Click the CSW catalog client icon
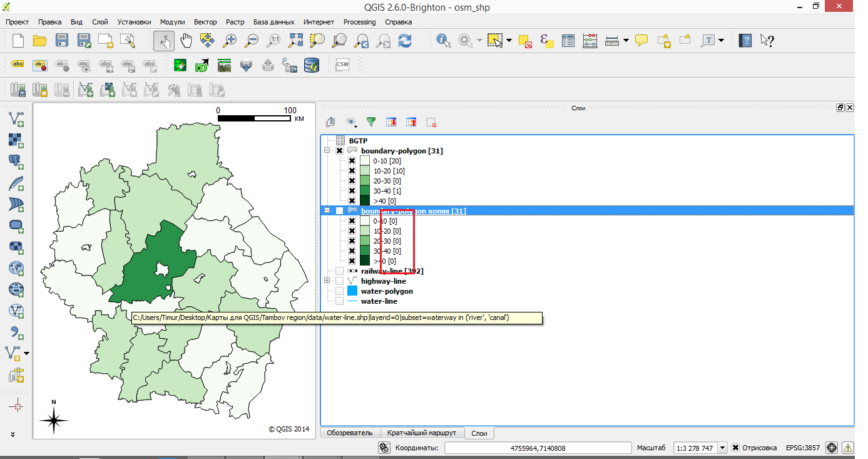Viewport: 868px width, 459px height. coord(342,64)
